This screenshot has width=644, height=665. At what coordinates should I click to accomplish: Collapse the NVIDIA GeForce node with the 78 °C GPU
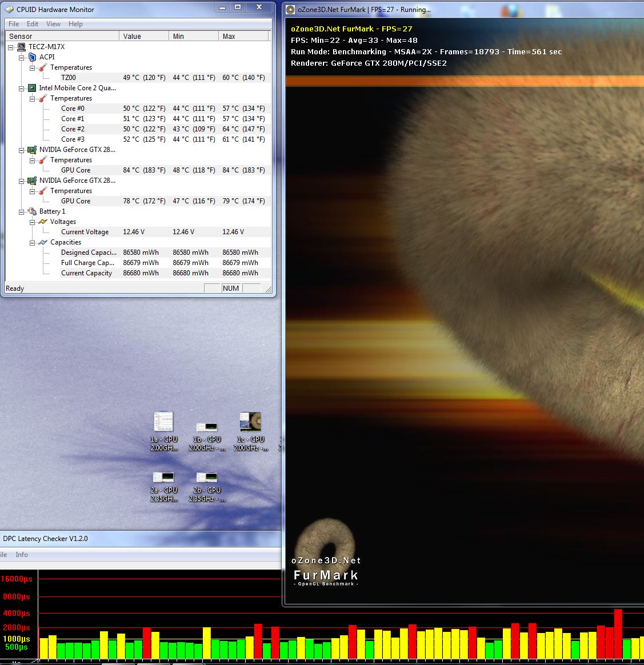(22, 181)
